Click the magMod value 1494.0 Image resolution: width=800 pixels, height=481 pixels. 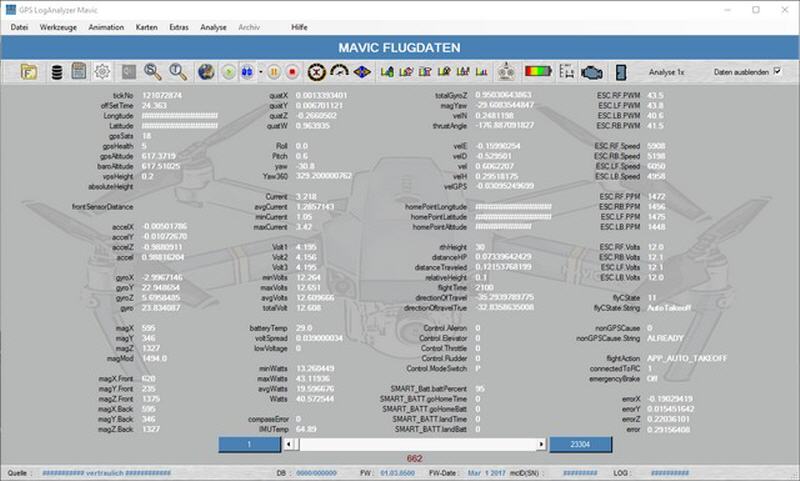pos(155,359)
